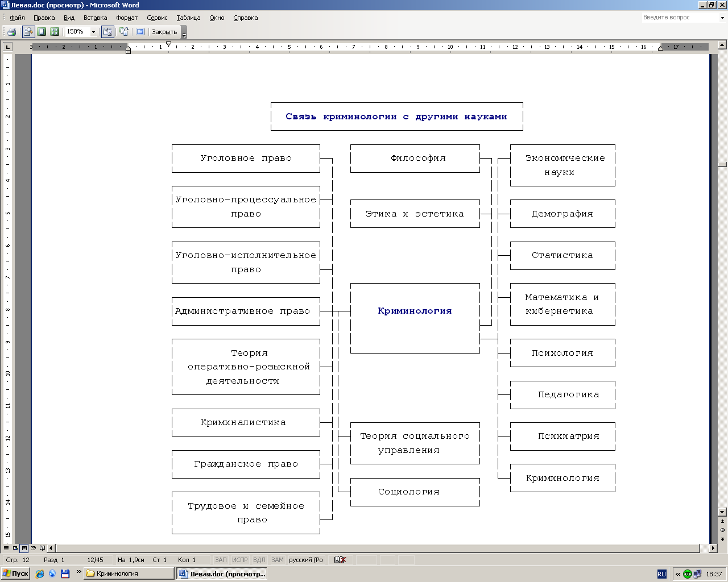Click the 18:37 system clock
Viewport: 728px width, 582px height.
(714, 574)
